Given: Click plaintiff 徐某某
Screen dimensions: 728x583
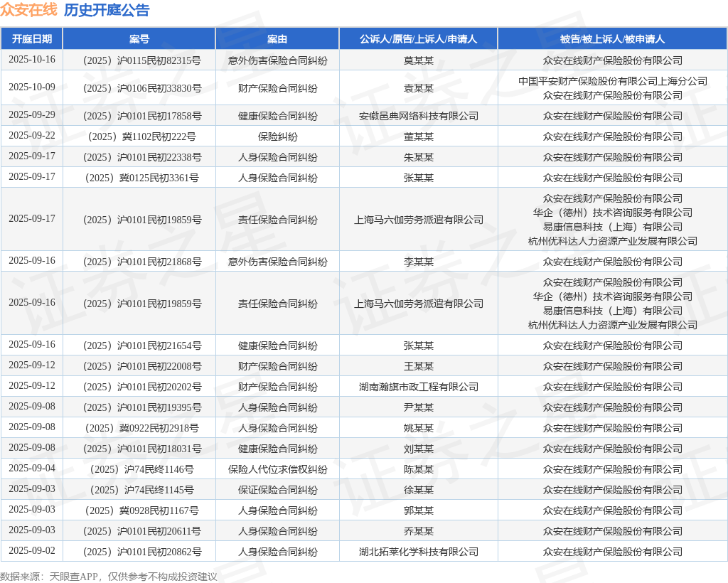Looking at the screenshot, I should click(x=418, y=490).
